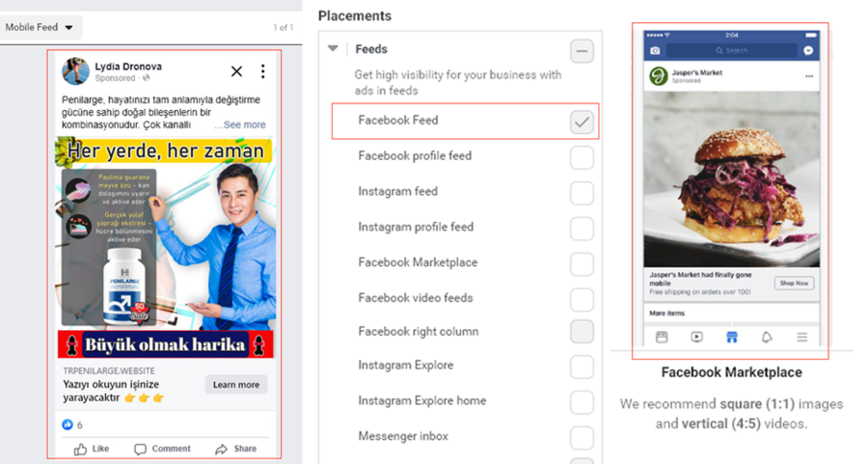Enable Instagram feed placement checkbox
The height and width of the screenshot is (464, 868).
click(582, 193)
